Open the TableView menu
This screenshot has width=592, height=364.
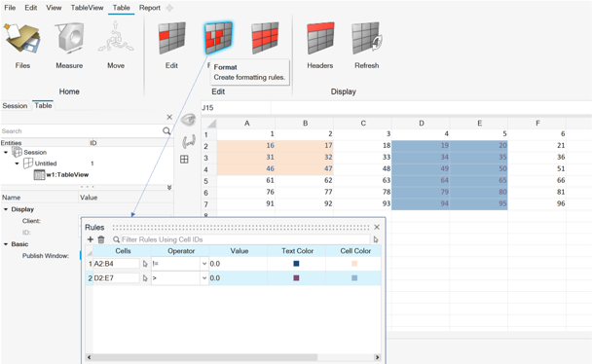(x=87, y=8)
